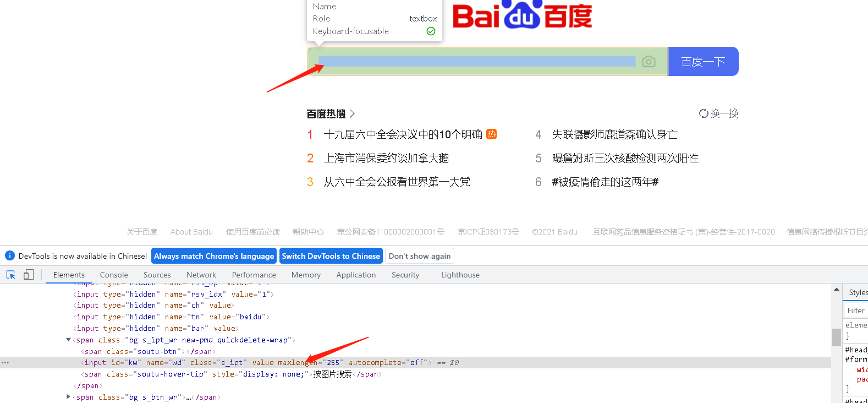Open the Memory tab

306,275
